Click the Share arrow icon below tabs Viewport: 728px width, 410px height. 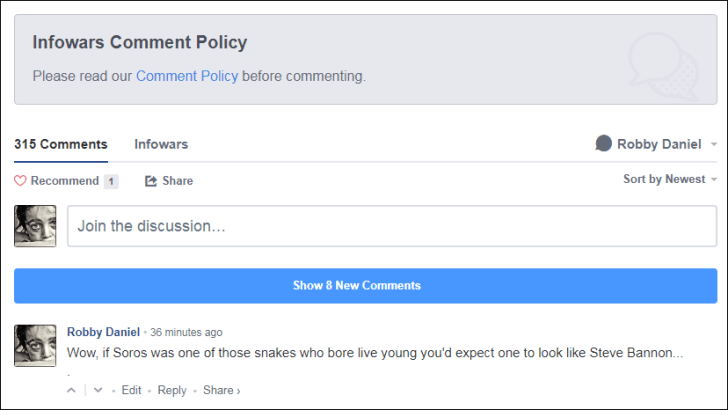tap(151, 181)
